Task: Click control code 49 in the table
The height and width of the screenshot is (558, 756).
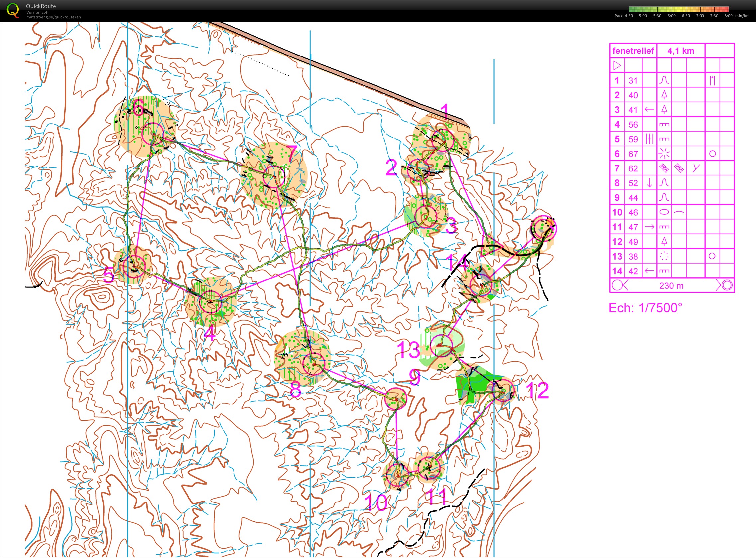Action: coord(633,242)
